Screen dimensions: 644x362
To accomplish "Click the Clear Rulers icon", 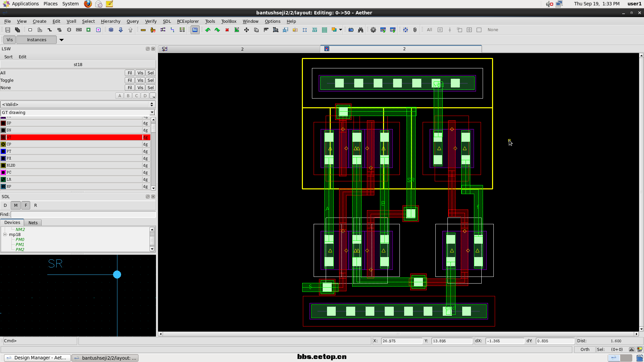I will pos(153,30).
